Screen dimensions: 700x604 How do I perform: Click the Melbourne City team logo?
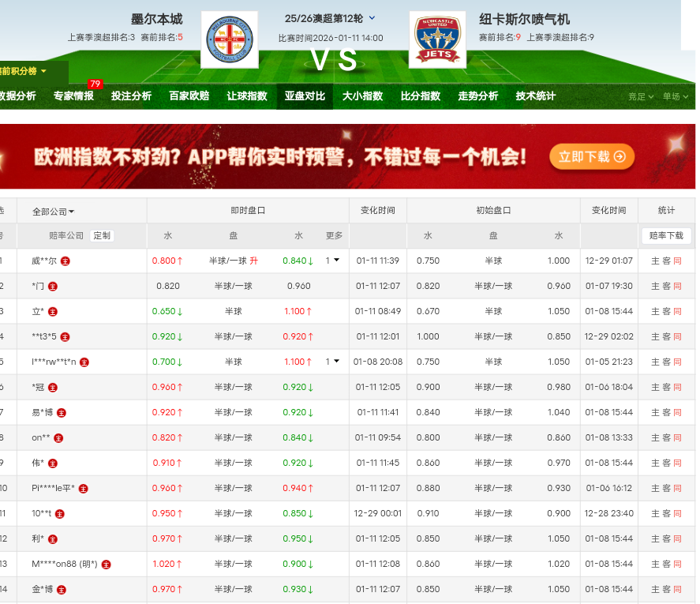[x=230, y=39]
